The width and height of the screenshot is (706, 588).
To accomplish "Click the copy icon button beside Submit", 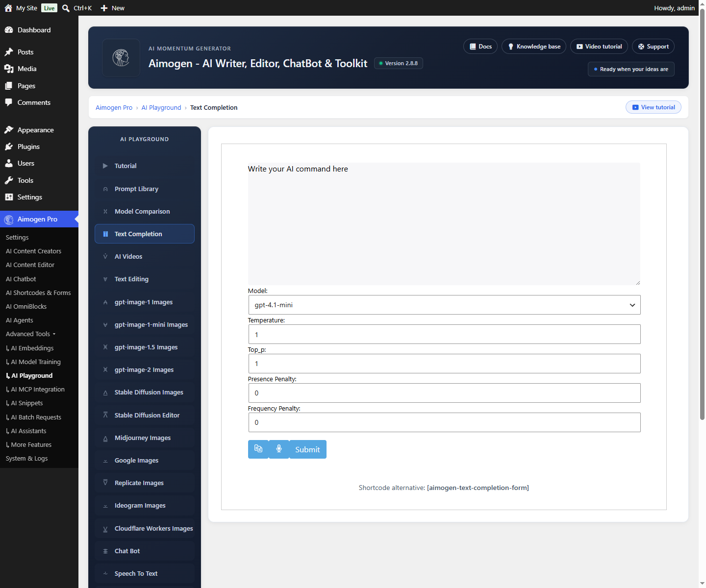I will pyautogui.click(x=258, y=449).
